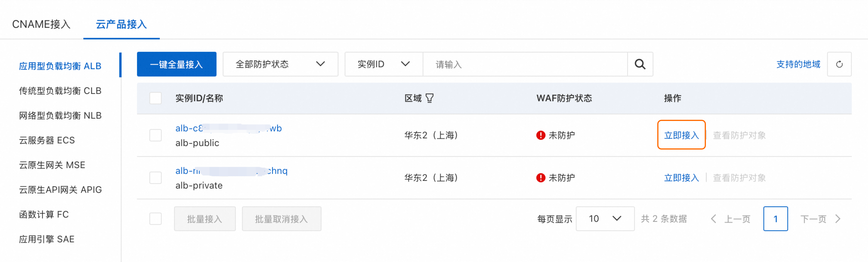Check the alb-private row checkbox
This screenshot has width=868, height=262.
point(155,178)
